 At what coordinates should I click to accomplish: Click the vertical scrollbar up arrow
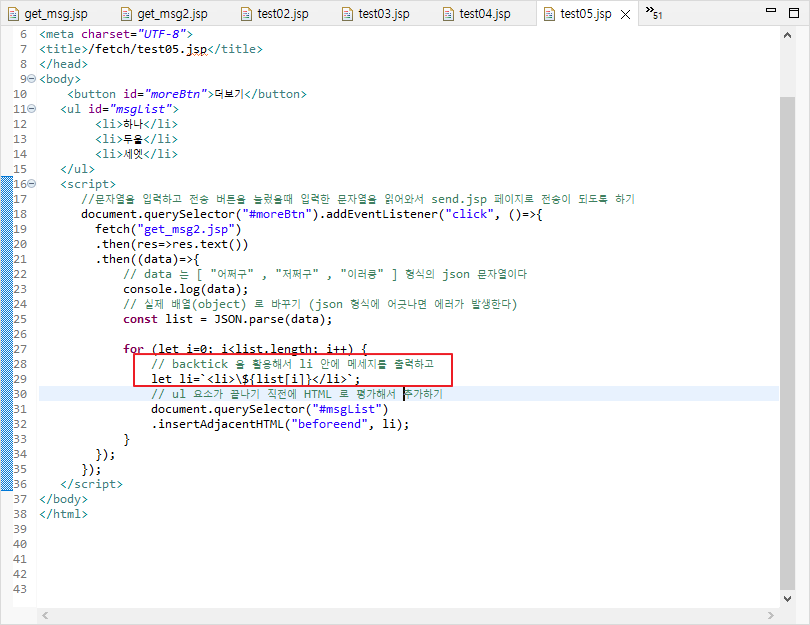pyautogui.click(x=787, y=36)
